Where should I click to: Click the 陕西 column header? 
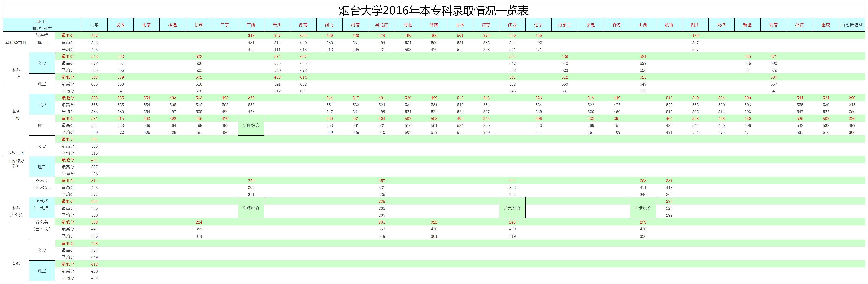(x=669, y=25)
